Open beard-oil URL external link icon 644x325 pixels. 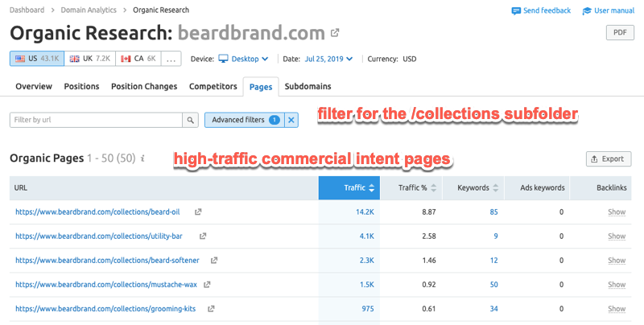click(199, 212)
